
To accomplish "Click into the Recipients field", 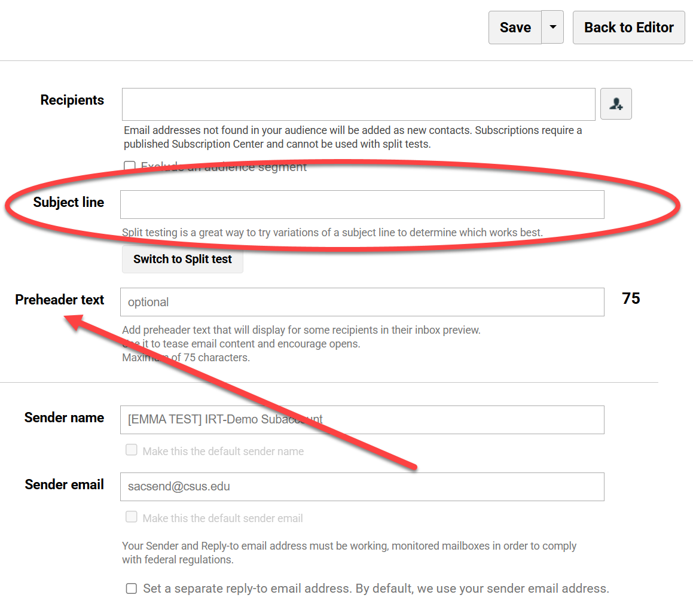I will pos(358,105).
